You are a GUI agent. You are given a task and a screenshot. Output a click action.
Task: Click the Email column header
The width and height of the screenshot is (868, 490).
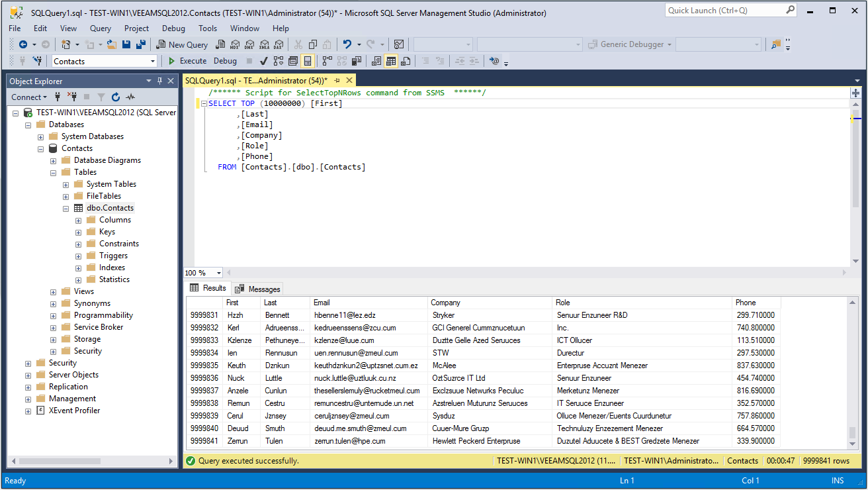click(x=370, y=303)
